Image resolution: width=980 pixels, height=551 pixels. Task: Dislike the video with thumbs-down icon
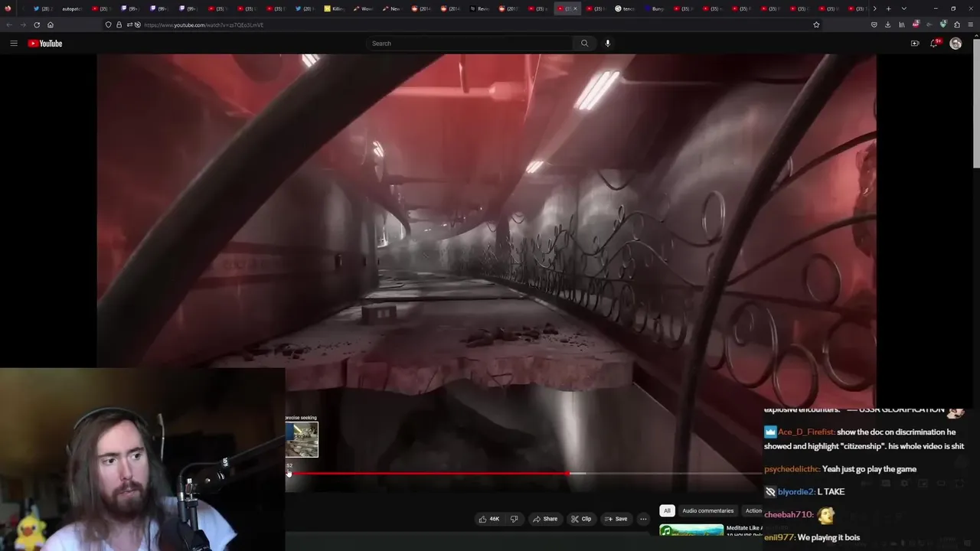(x=514, y=519)
